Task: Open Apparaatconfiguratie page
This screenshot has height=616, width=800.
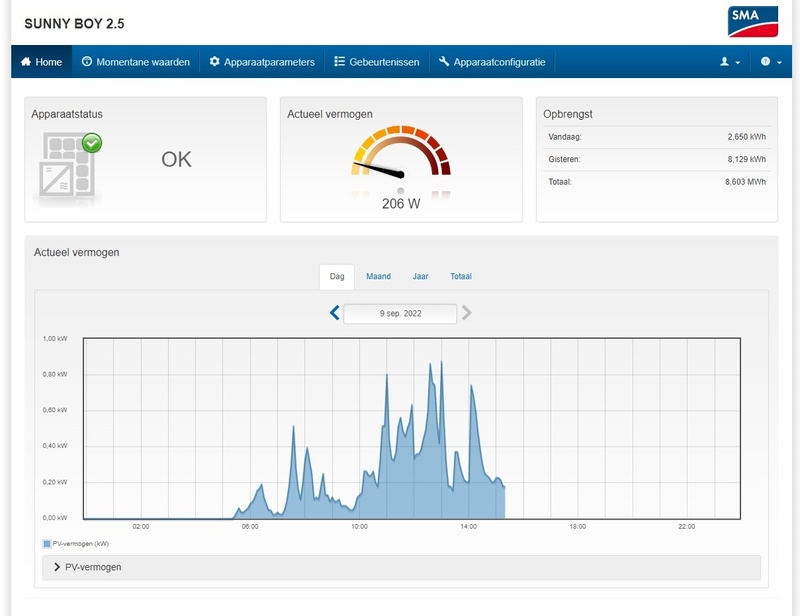Action: click(492, 62)
